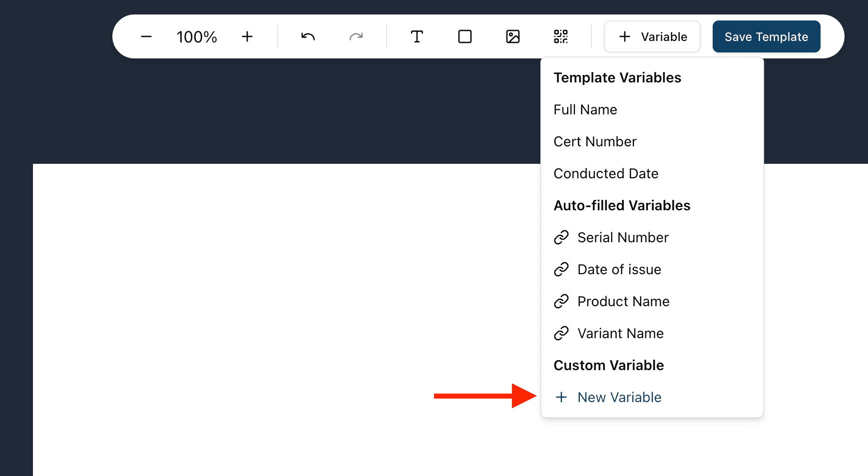Viewport: 868px width, 476px height.
Task: Click the link icon beside Product Name
Action: [561, 301]
